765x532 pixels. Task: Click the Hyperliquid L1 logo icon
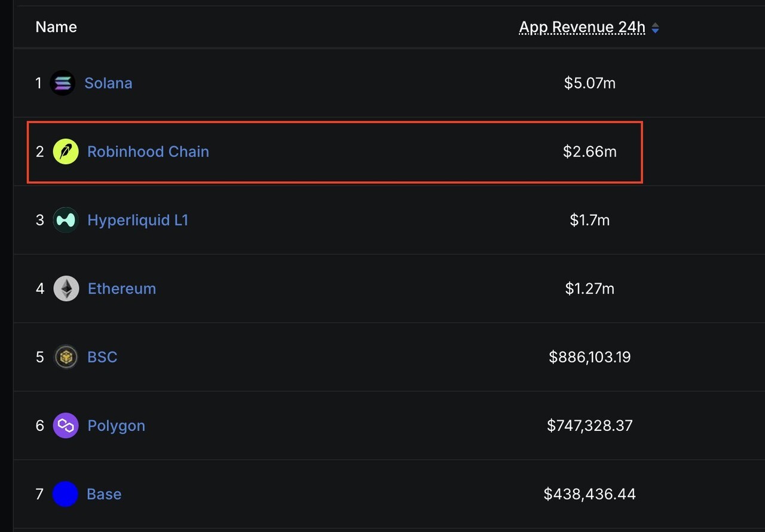(x=66, y=220)
